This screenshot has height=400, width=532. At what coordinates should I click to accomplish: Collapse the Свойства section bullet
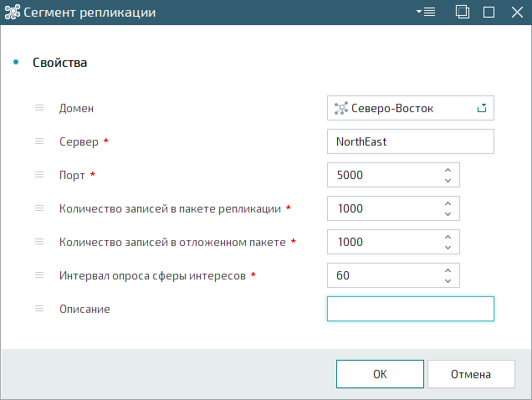click(x=16, y=62)
